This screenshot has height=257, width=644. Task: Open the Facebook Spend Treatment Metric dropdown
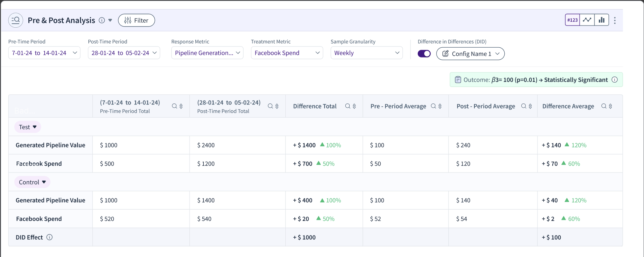pyautogui.click(x=287, y=53)
